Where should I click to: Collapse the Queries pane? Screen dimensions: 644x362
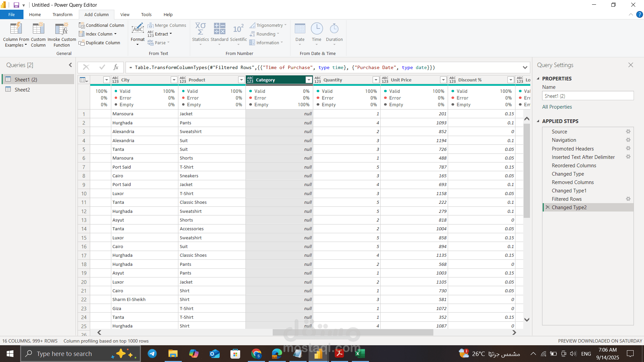(70, 65)
